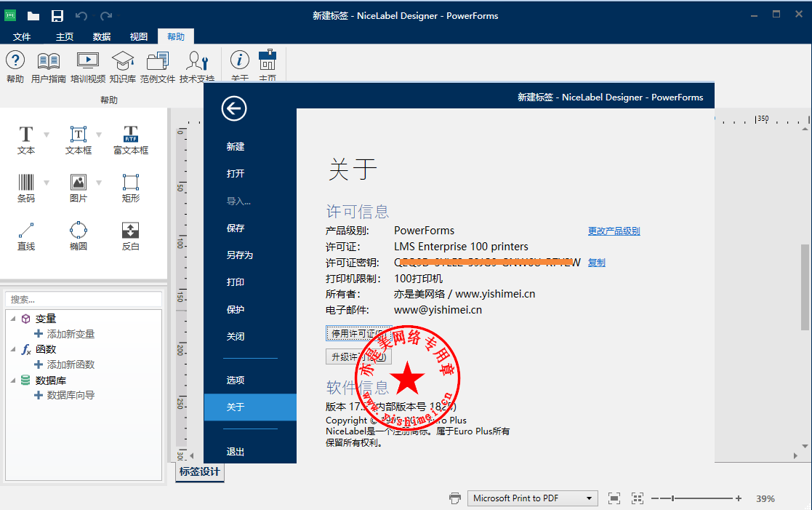Select the 反白 inverse tool
The height and width of the screenshot is (510, 812).
click(131, 236)
